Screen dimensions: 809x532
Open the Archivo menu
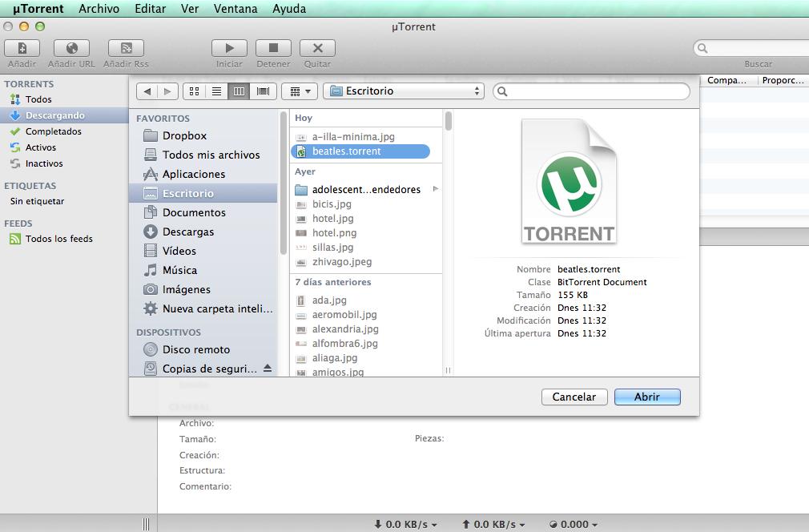(x=99, y=9)
